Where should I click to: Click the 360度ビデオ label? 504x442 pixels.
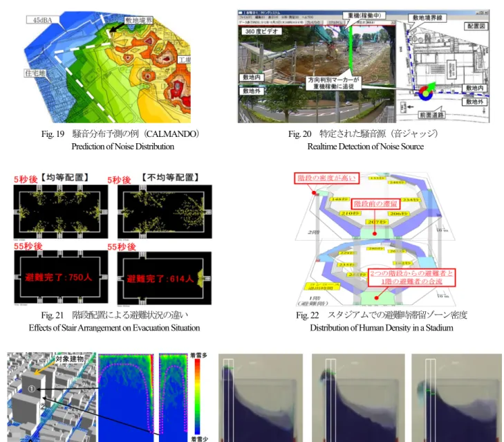click(x=261, y=31)
